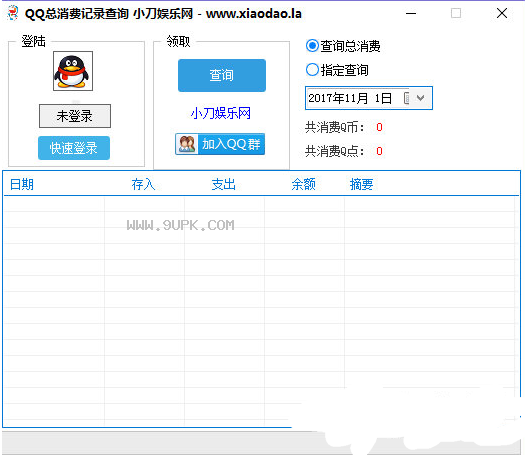This screenshot has width=525, height=455.
Task: Open the 小刀娱乐网 link
Action: [x=221, y=113]
